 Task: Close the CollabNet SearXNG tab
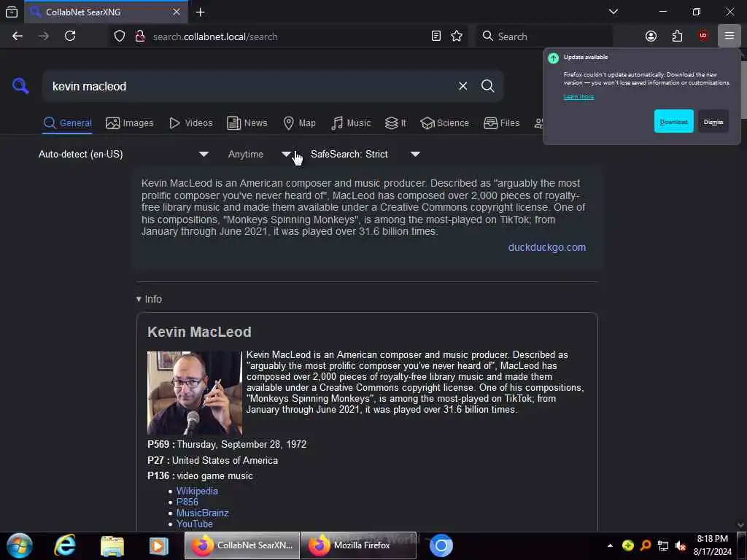[x=177, y=12]
